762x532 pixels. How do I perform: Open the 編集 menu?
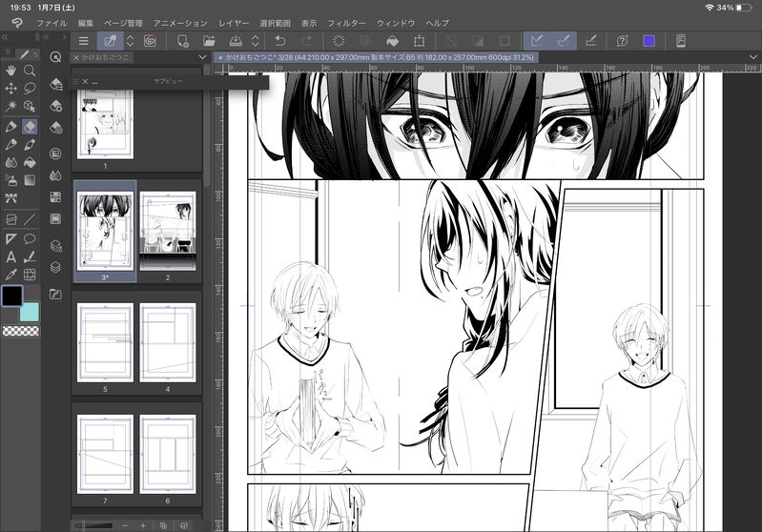86,23
